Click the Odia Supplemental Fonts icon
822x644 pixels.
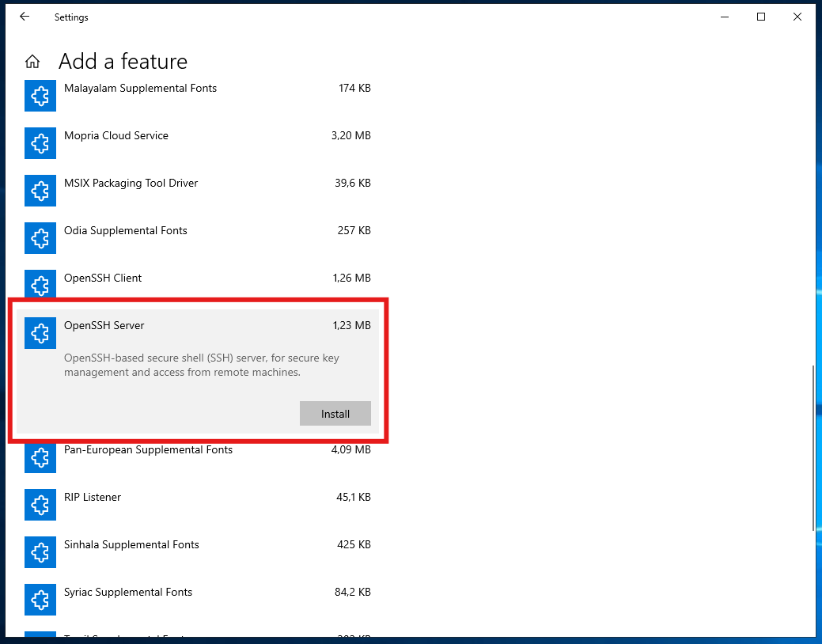(40, 238)
